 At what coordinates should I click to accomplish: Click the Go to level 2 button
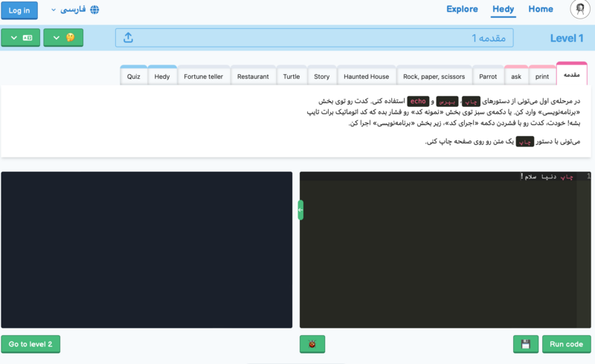point(30,344)
